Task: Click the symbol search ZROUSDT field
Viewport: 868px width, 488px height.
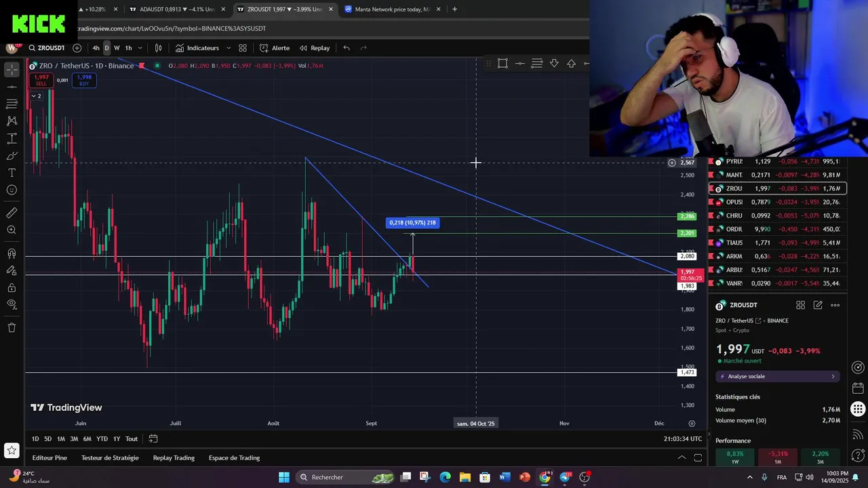Action: (x=47, y=48)
